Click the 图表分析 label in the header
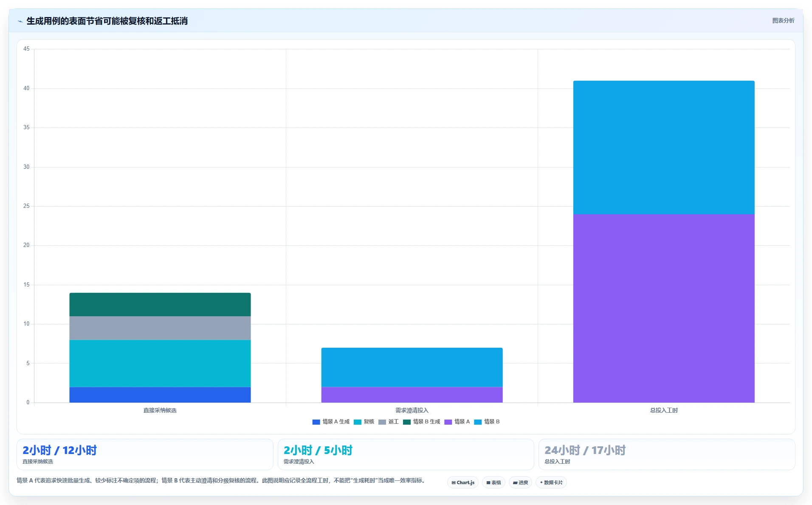This screenshot has height=505, width=812. (783, 20)
